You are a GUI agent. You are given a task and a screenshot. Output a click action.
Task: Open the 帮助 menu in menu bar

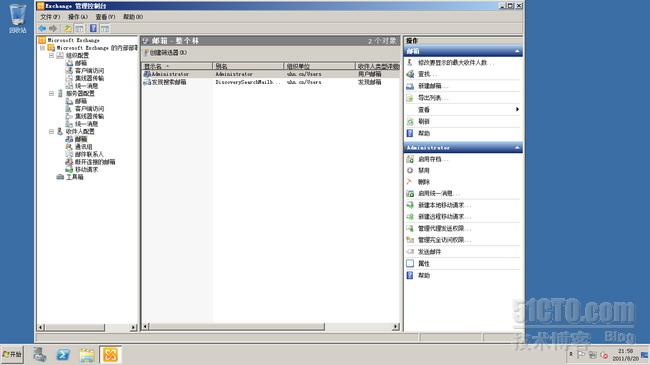pos(133,17)
